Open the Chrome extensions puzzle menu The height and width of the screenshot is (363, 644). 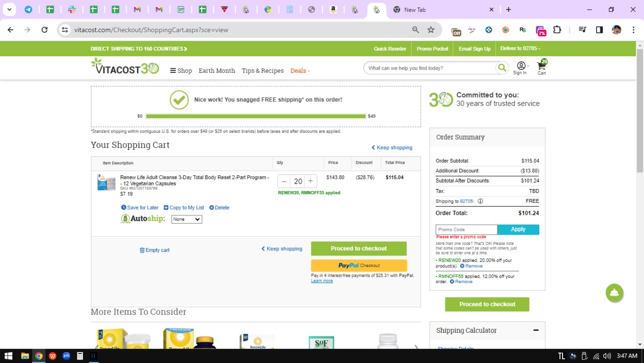pos(557,30)
